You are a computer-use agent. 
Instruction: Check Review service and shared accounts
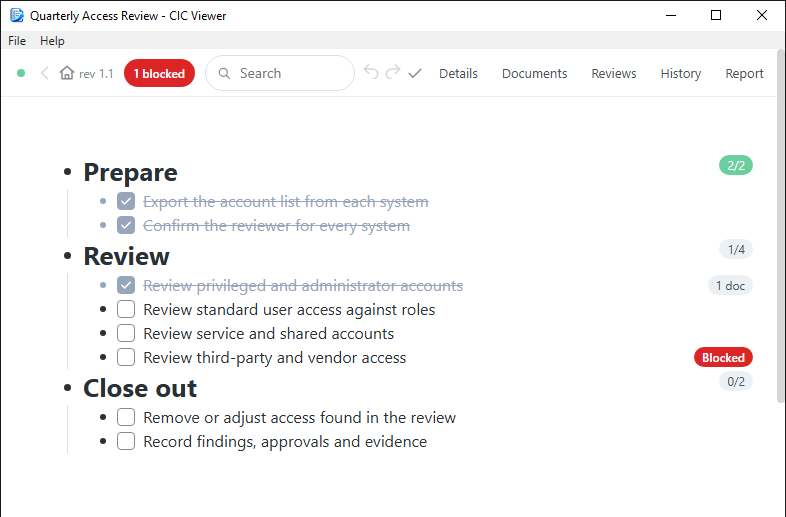(126, 333)
